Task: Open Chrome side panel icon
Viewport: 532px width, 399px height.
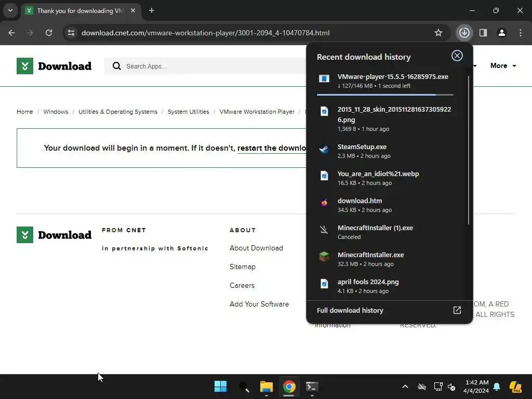Action: tap(483, 33)
